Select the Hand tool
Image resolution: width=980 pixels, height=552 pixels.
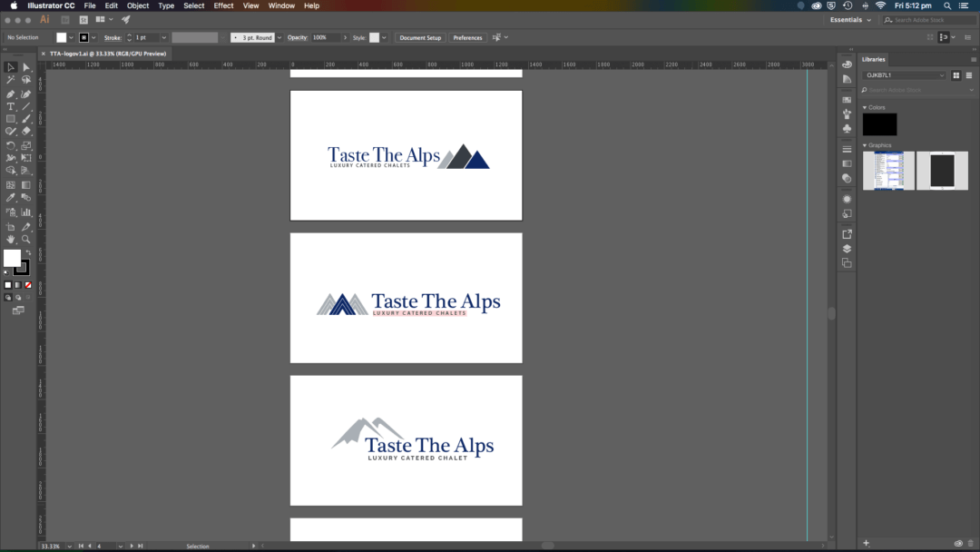pyautogui.click(x=11, y=240)
